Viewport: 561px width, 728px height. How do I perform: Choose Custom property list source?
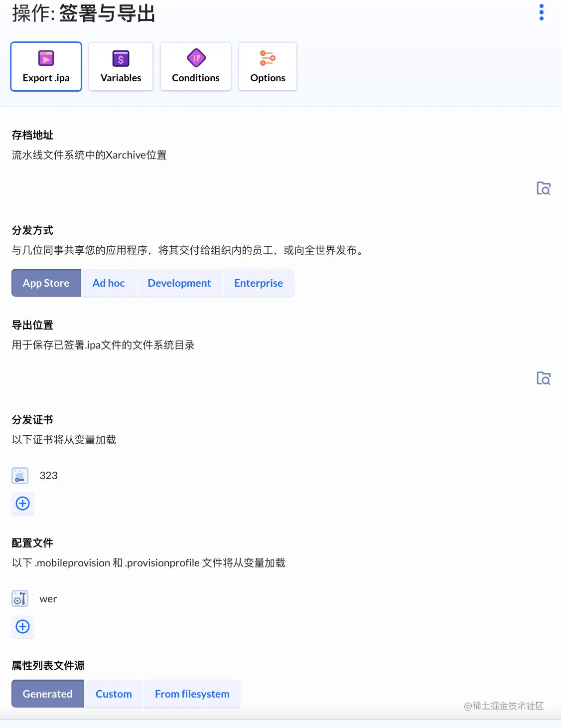[114, 694]
